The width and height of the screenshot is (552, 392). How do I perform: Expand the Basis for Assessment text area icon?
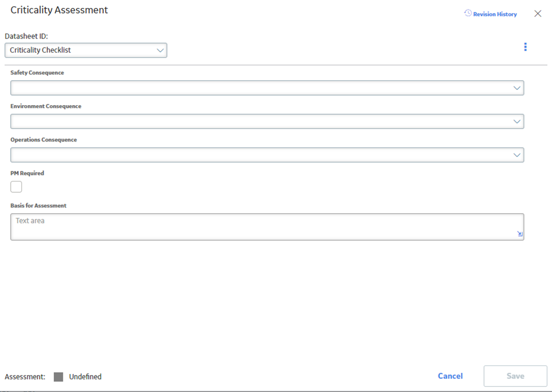[x=520, y=234]
